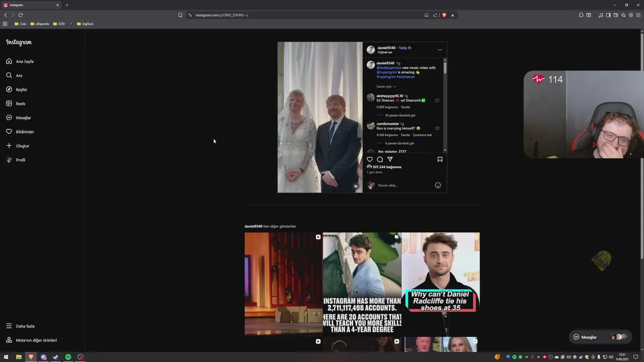Click the address bar URL

[222, 15]
